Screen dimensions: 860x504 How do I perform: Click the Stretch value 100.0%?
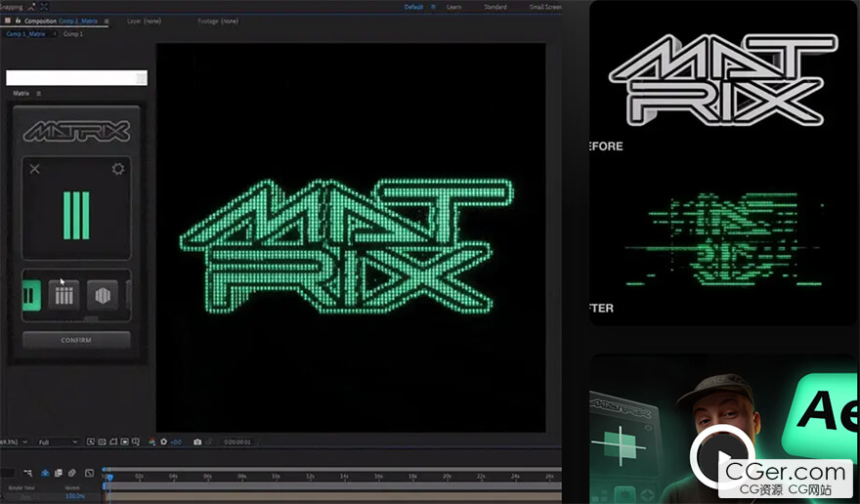[75, 496]
